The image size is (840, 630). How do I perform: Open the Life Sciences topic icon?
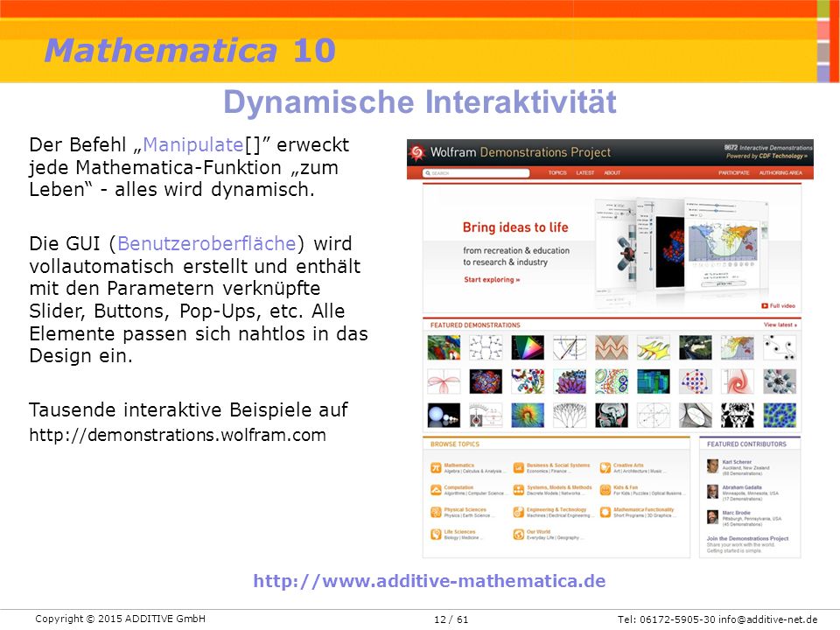(436, 534)
